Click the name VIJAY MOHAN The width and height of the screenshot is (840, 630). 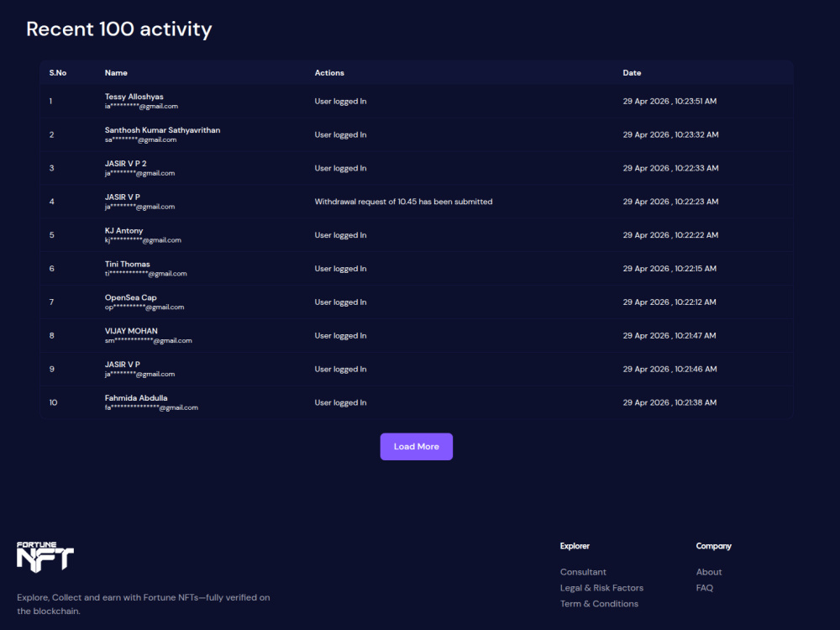point(131,331)
